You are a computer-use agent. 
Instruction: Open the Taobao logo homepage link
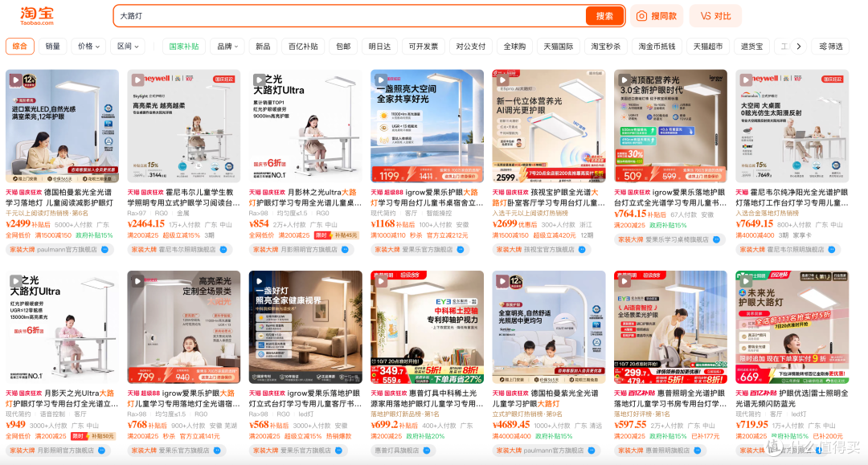coord(37,15)
